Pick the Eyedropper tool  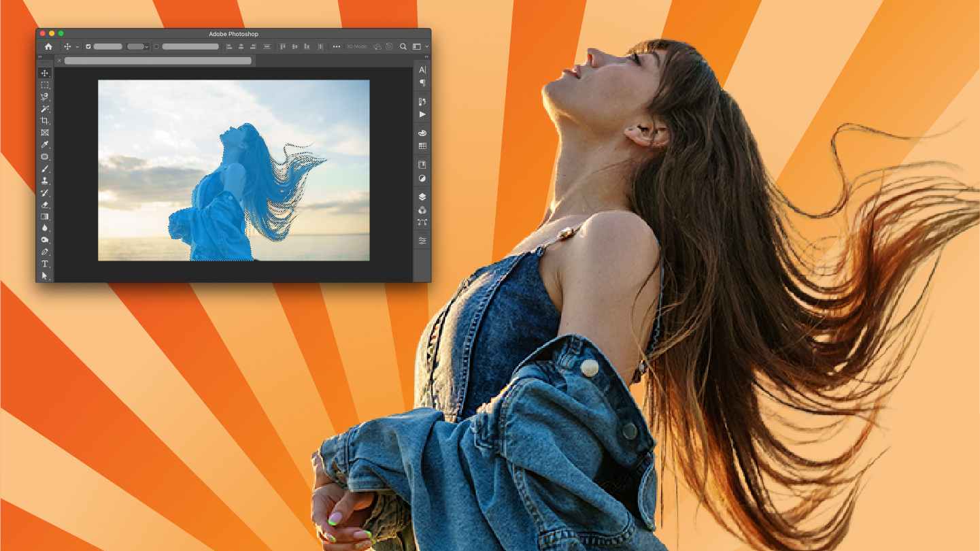coord(45,144)
